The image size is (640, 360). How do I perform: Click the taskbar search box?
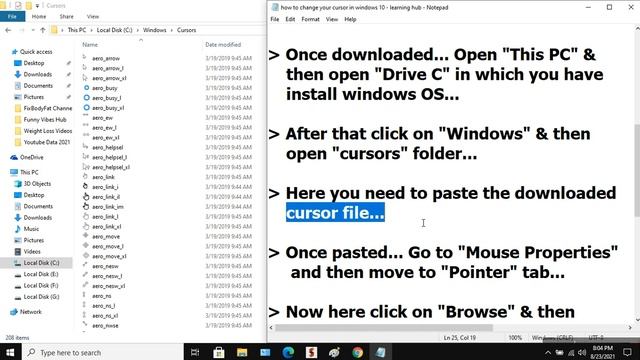(x=102, y=352)
